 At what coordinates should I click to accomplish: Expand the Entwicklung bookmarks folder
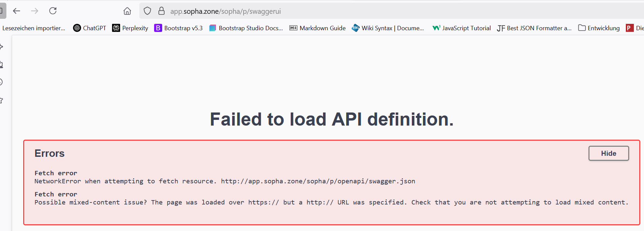(x=599, y=28)
